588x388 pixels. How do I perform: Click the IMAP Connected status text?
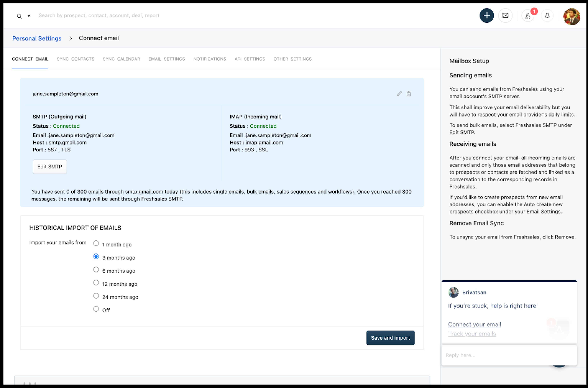coord(263,126)
